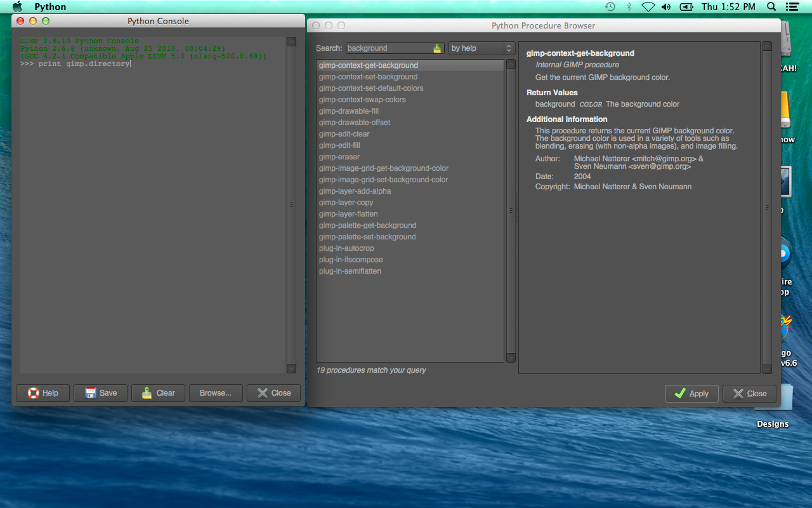Click Python Console scrollbar down arrow
Screen dimensions: 812x508
tap(291, 368)
